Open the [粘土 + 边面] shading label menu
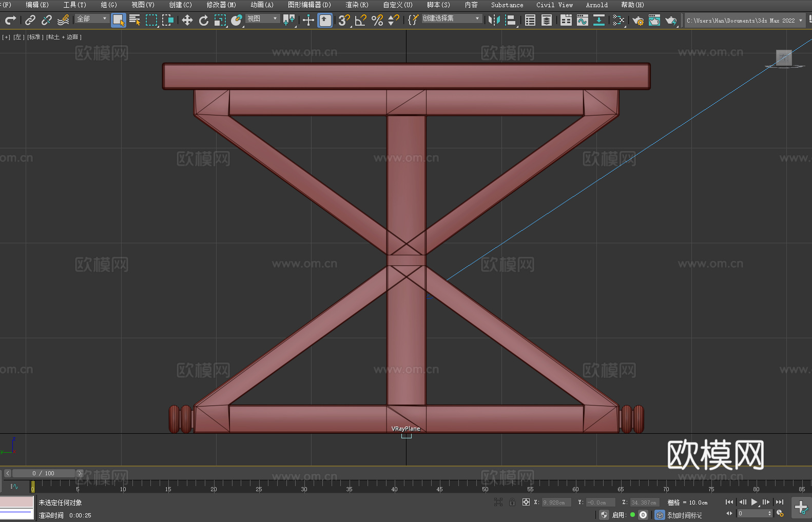The image size is (812, 522). [x=64, y=37]
